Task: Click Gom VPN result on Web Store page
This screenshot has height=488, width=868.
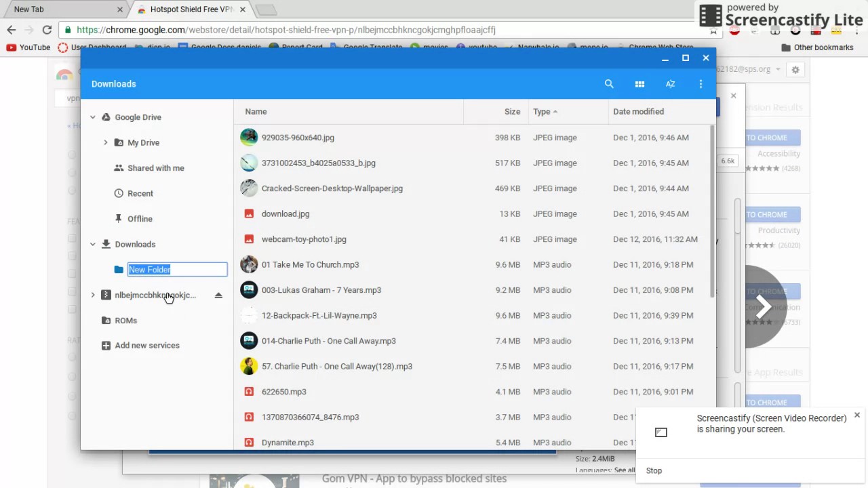Action: tap(414, 479)
